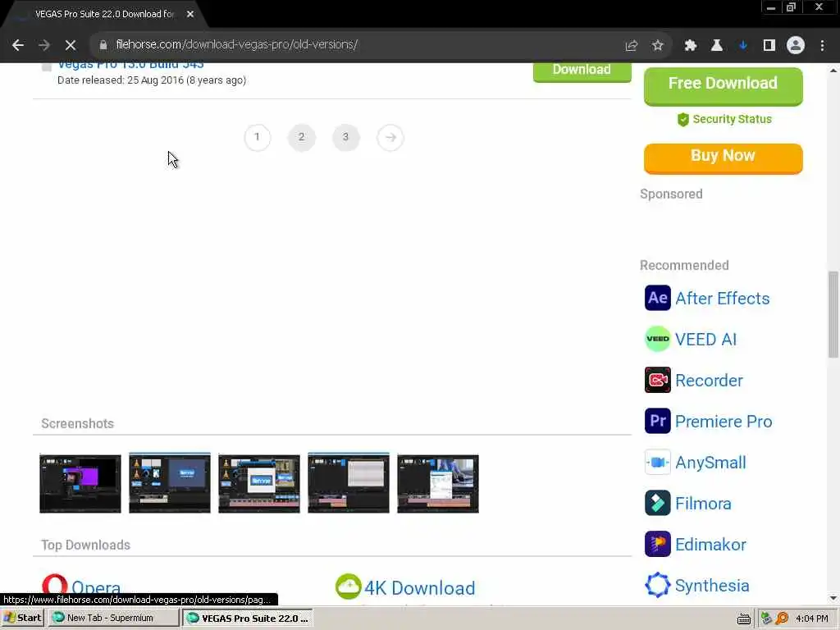The image size is (840, 630).
Task: Click the share page icon in address bar
Action: [x=632, y=46]
